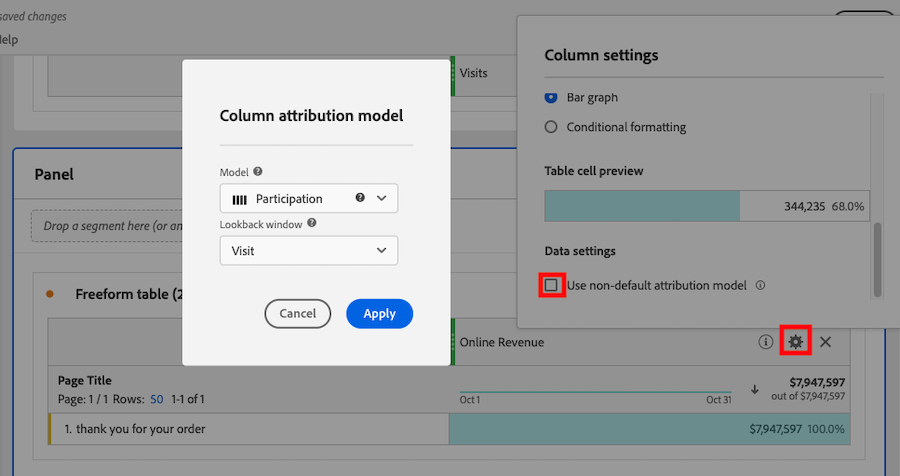
Task: Click the Oct 1 to Oct 31 sparkline
Action: (595, 393)
